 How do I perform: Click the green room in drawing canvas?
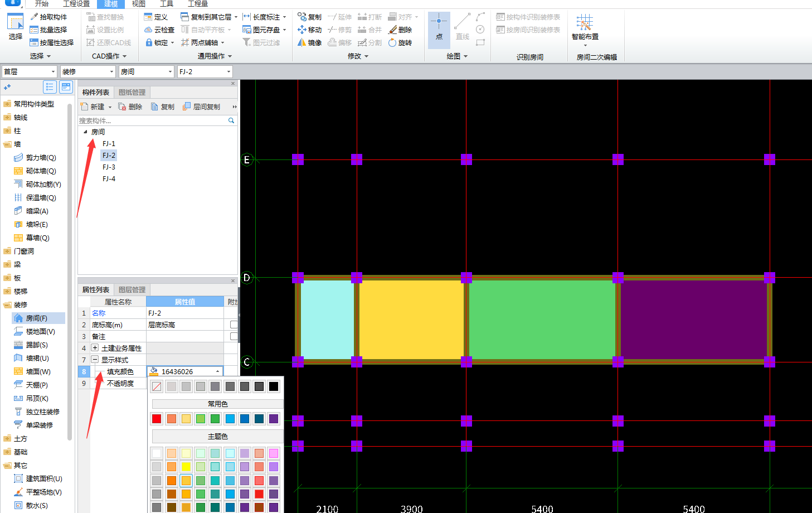[x=542, y=320]
